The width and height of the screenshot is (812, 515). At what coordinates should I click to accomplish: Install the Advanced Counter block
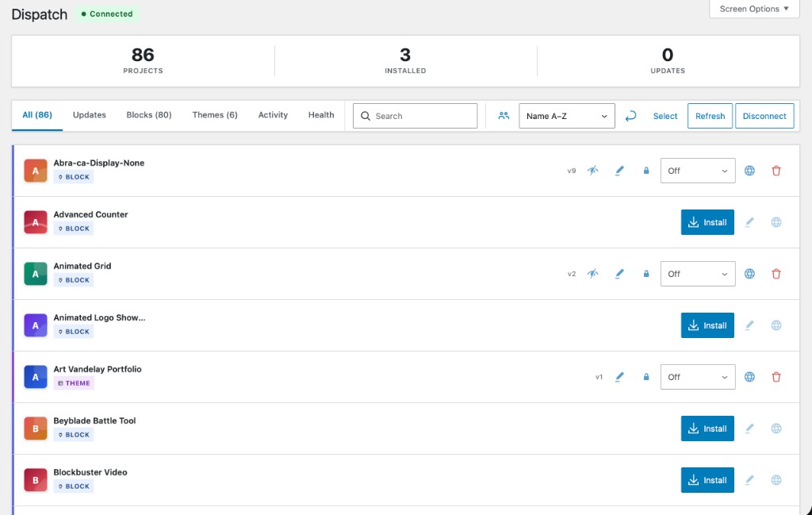point(707,222)
